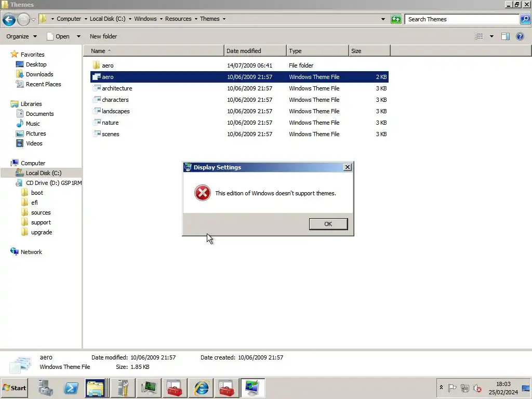Click the Forward navigation arrow
The image size is (532, 399).
click(23, 19)
